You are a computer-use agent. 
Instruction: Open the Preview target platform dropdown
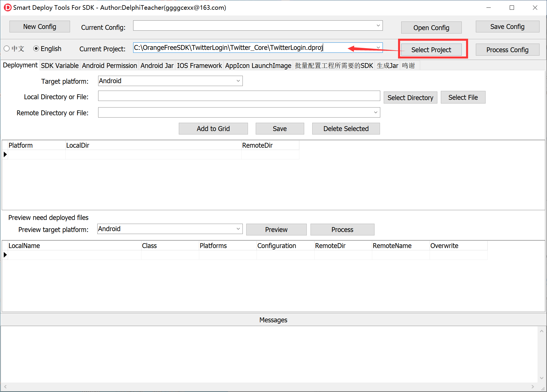click(238, 229)
